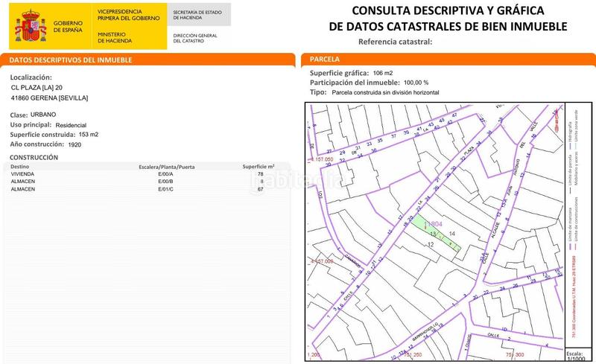Select the Parcela section header
The width and height of the screenshot is (596, 364).
click(325, 58)
